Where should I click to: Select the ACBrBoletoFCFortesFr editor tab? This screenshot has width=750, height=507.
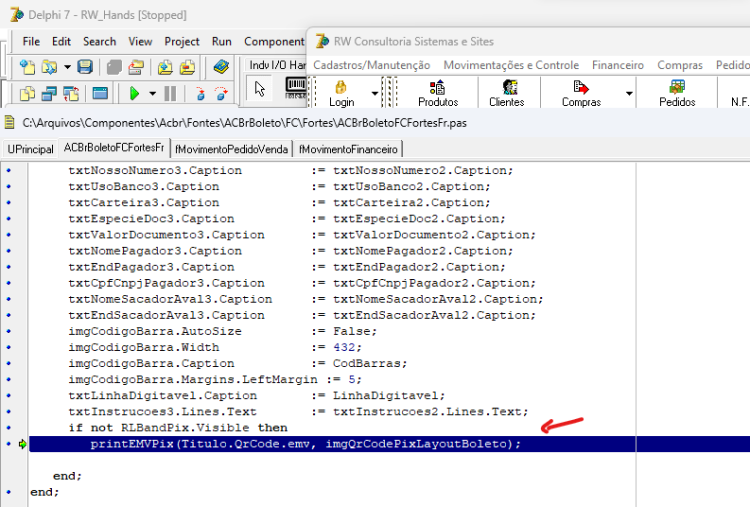coord(114,148)
